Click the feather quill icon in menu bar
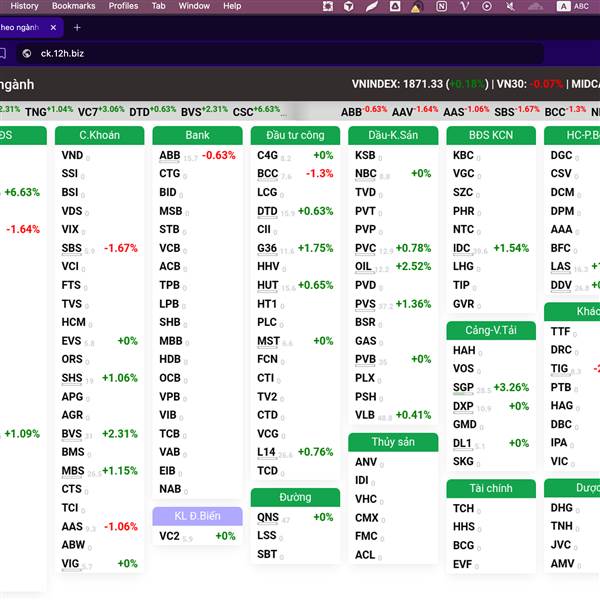Screen dimensions: 600x600 click(x=371, y=6)
